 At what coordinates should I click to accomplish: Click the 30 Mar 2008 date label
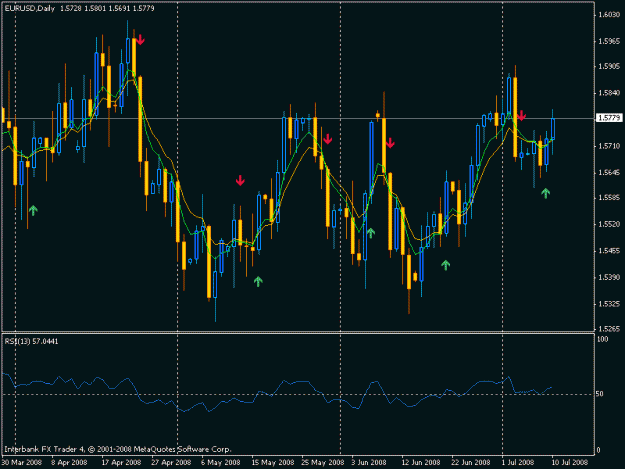(22, 462)
